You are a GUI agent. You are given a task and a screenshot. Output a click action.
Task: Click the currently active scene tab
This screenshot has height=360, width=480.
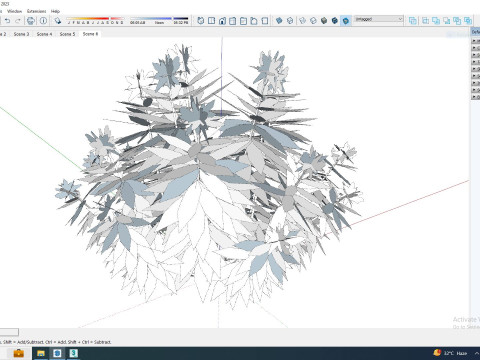click(x=90, y=34)
